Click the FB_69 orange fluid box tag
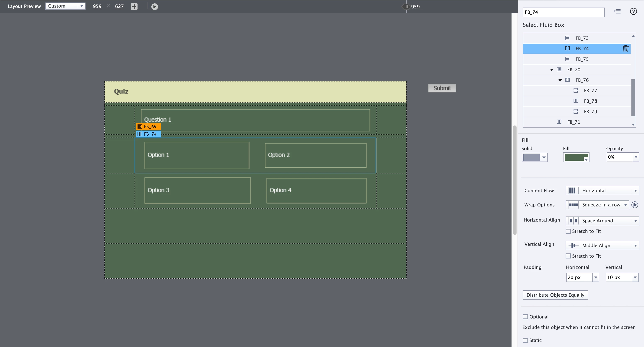This screenshot has height=347, width=644. pyautogui.click(x=148, y=127)
